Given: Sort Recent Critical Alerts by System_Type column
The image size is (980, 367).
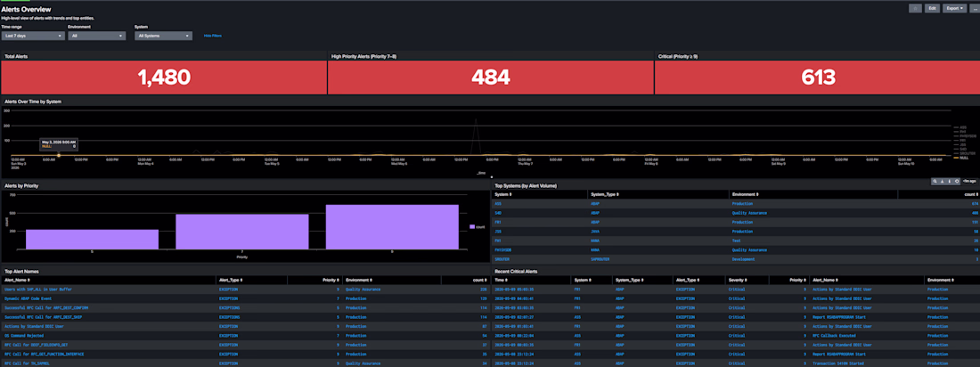Looking at the screenshot, I should pos(629,280).
